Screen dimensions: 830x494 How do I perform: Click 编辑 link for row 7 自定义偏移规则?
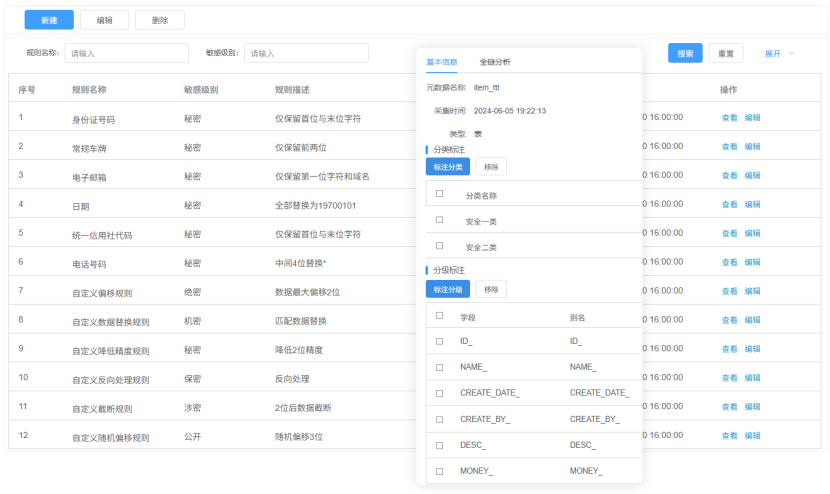click(x=752, y=291)
